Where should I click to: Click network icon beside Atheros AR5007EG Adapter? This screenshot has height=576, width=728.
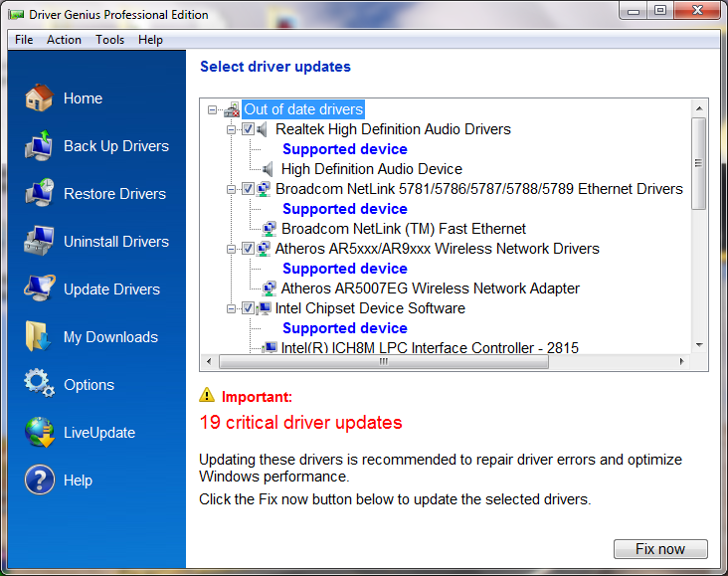(269, 288)
